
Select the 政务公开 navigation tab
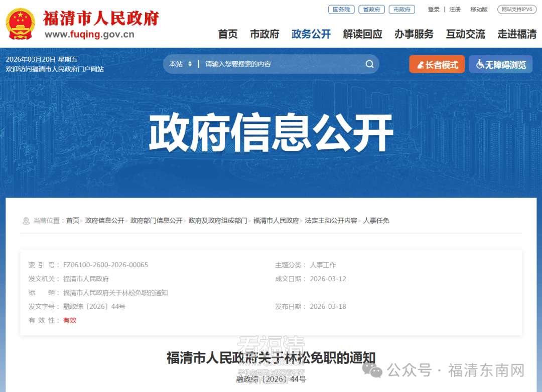pos(311,34)
